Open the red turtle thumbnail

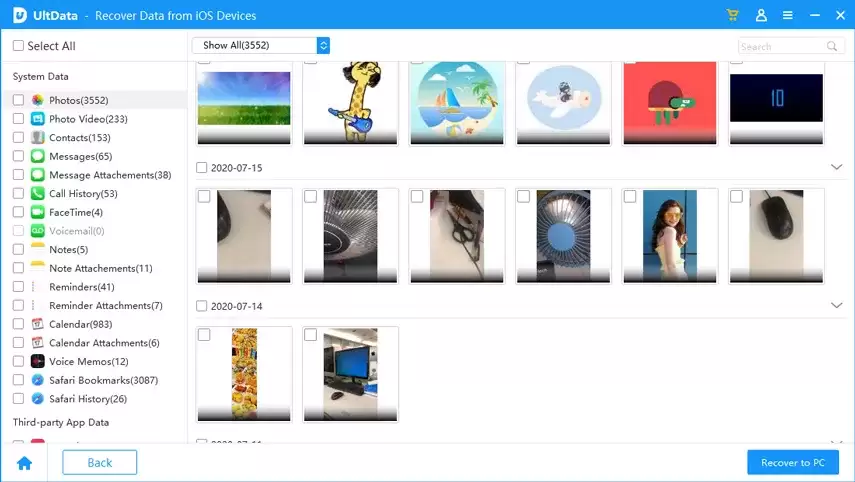(x=670, y=103)
